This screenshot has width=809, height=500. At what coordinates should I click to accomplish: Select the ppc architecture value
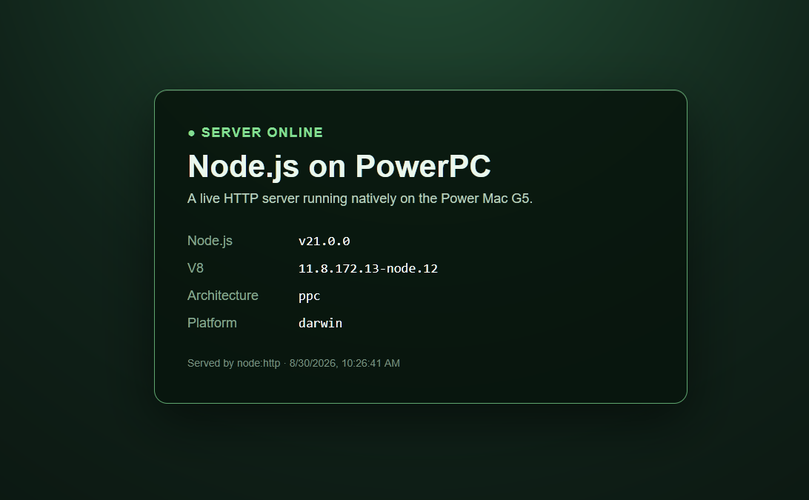(x=309, y=296)
